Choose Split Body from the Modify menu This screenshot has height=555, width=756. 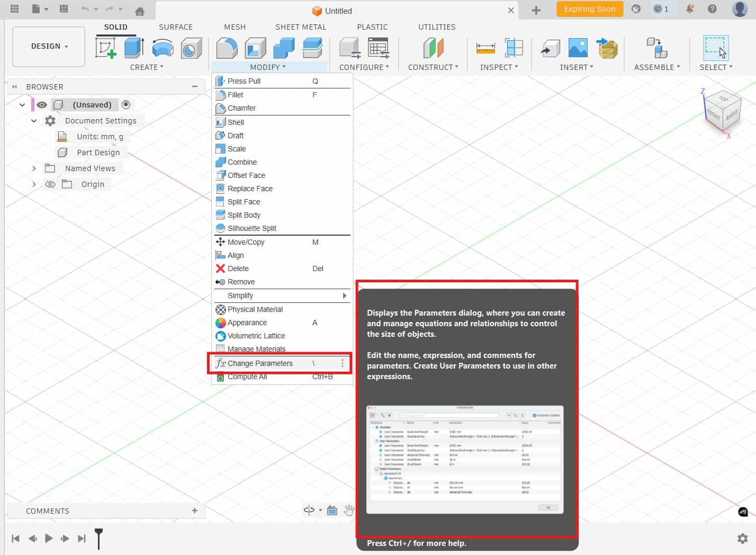[282, 215]
